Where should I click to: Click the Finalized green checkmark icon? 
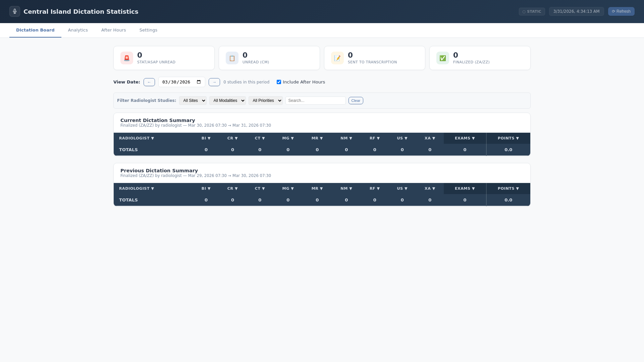(x=443, y=58)
